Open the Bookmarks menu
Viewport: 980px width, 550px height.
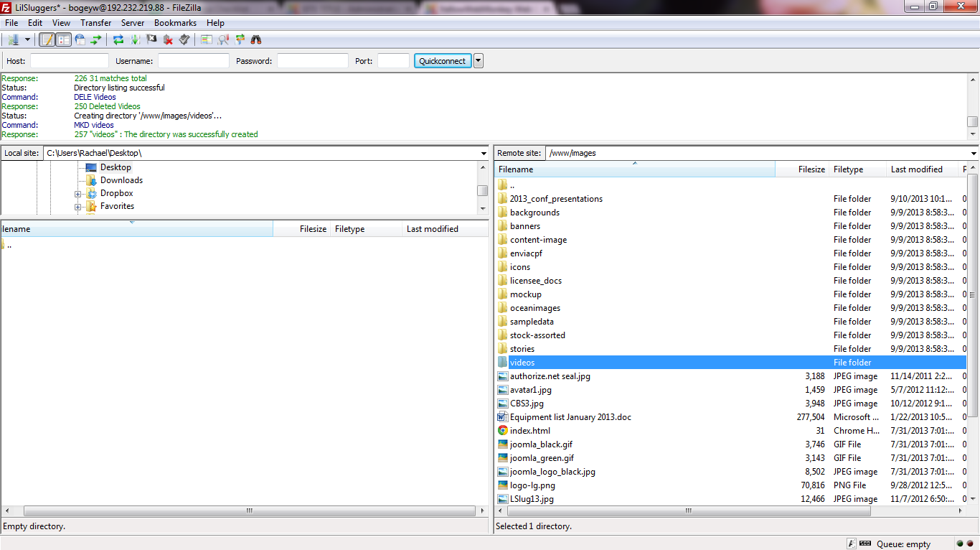(175, 23)
